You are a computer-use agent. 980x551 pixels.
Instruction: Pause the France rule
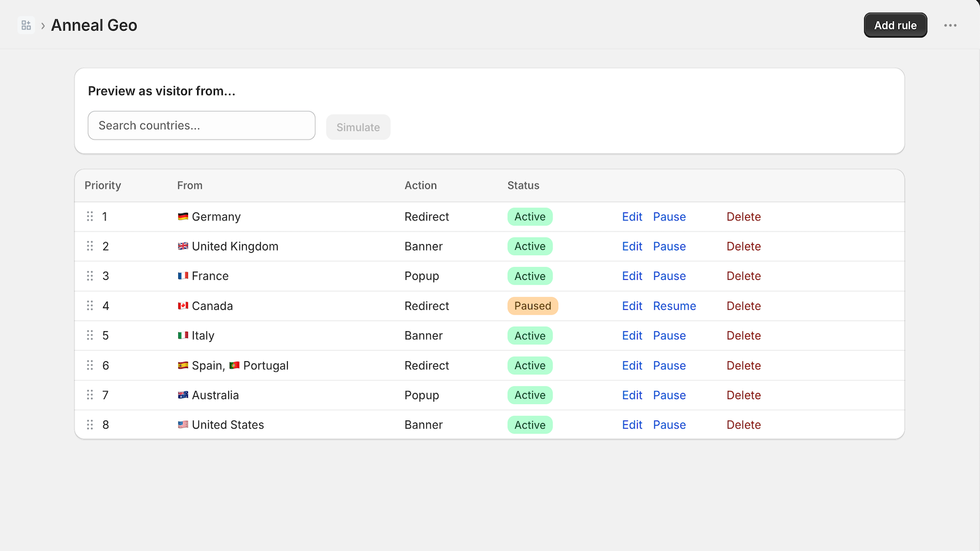click(x=669, y=276)
